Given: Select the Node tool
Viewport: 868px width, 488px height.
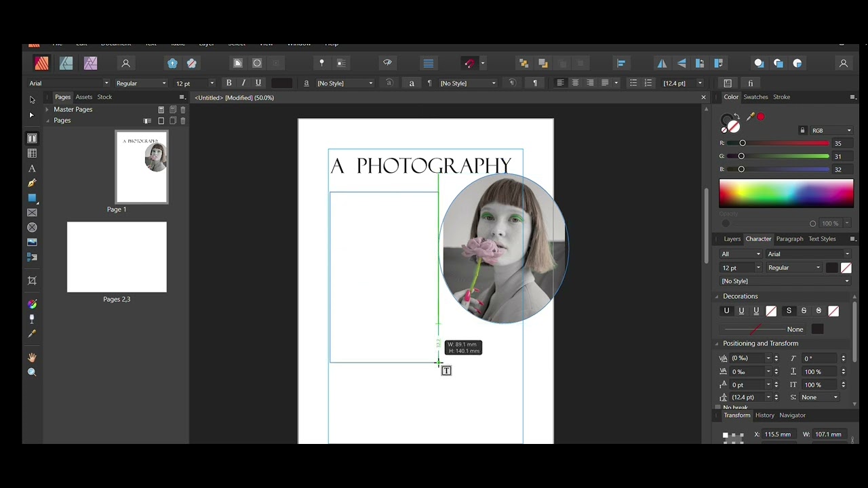Looking at the screenshot, I should tap(32, 115).
